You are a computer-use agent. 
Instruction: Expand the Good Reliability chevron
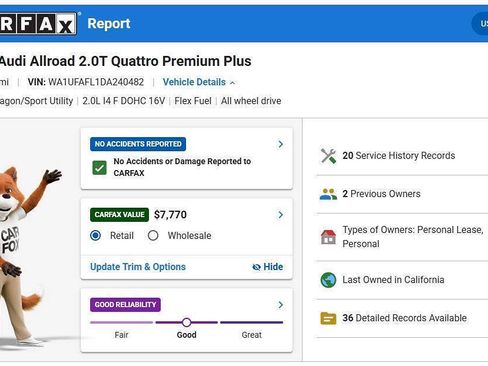tap(281, 305)
